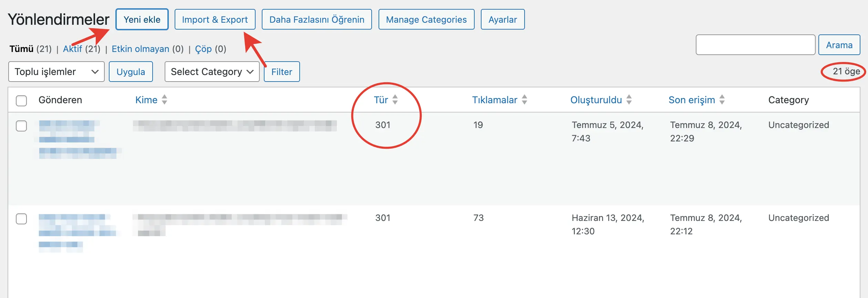Screen dimensions: 868x298
Task: Click Uncategorized in the 73-clicks row
Action: (799, 218)
